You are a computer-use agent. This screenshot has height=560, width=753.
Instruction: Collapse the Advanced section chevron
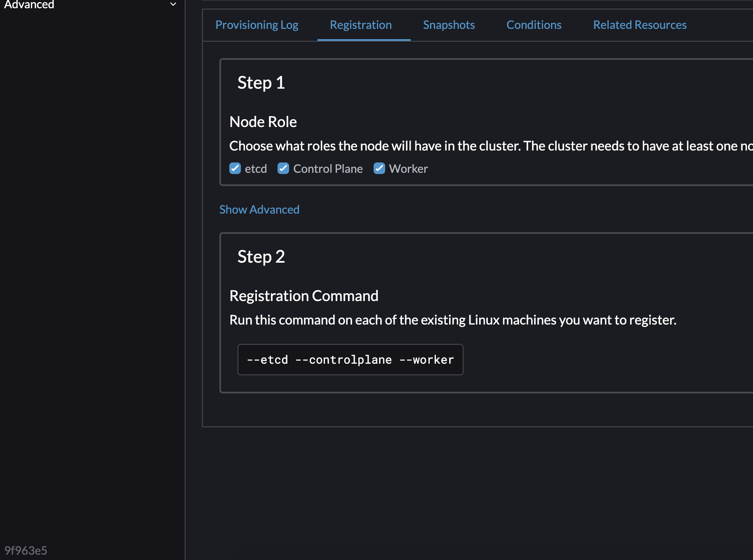point(173,4)
